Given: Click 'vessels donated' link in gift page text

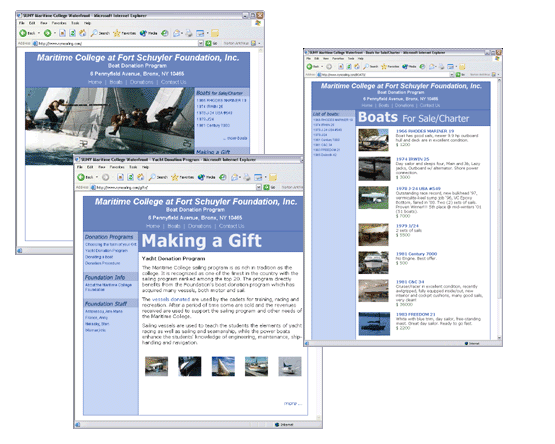Looking at the screenshot, I should click(171, 299).
